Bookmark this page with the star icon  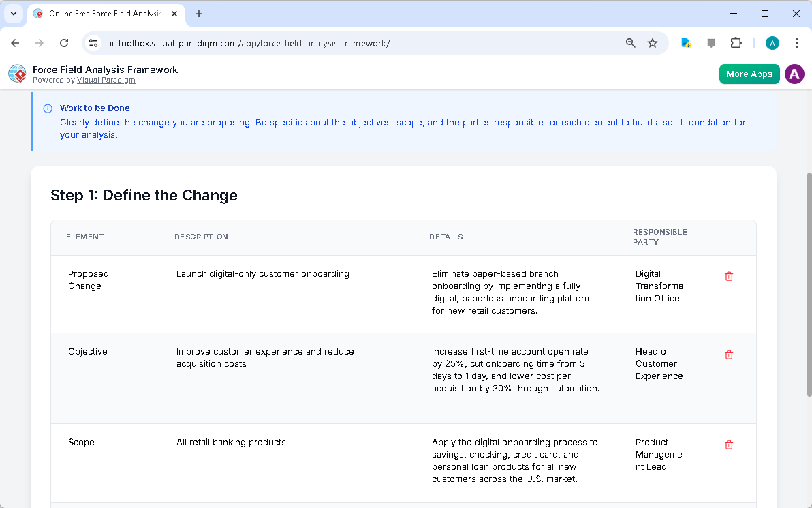[653, 43]
